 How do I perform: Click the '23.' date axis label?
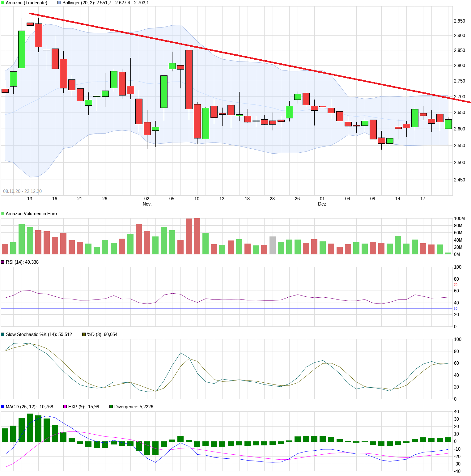tap(273, 199)
